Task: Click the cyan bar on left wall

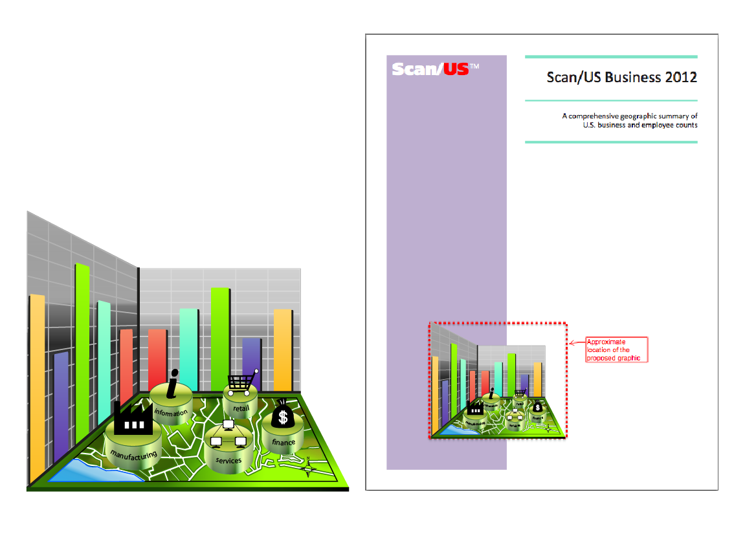Action: [x=104, y=362]
